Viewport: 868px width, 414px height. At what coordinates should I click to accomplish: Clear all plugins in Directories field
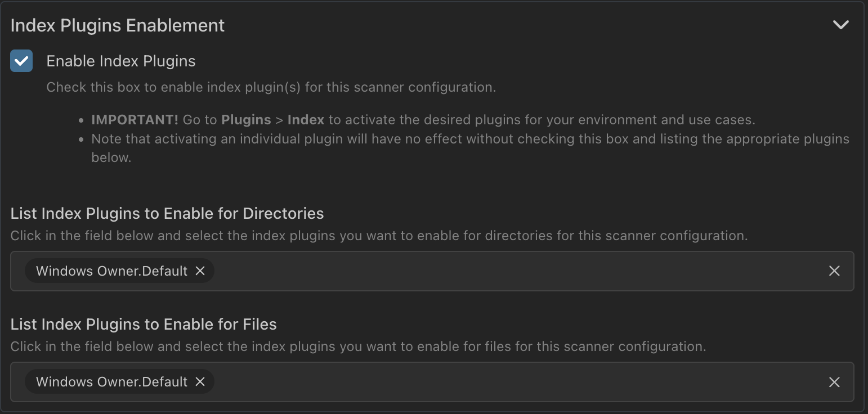coord(834,271)
